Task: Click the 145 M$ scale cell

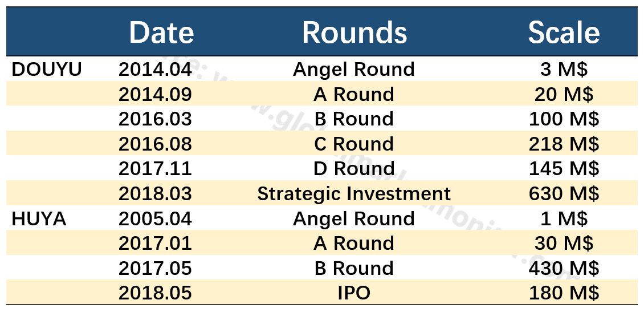Action: coord(564,169)
